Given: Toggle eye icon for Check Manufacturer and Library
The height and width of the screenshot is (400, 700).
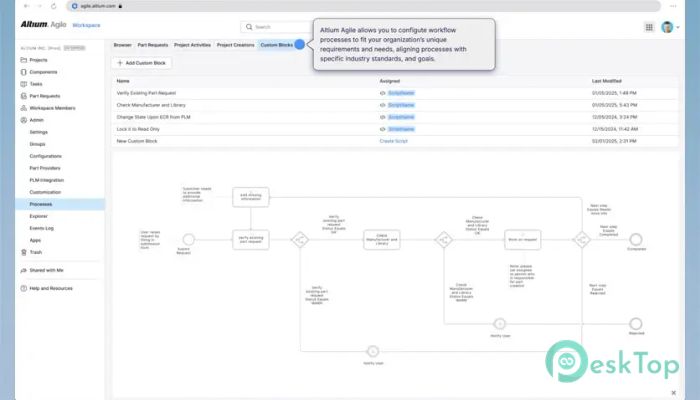Looking at the screenshot, I should point(383,105).
